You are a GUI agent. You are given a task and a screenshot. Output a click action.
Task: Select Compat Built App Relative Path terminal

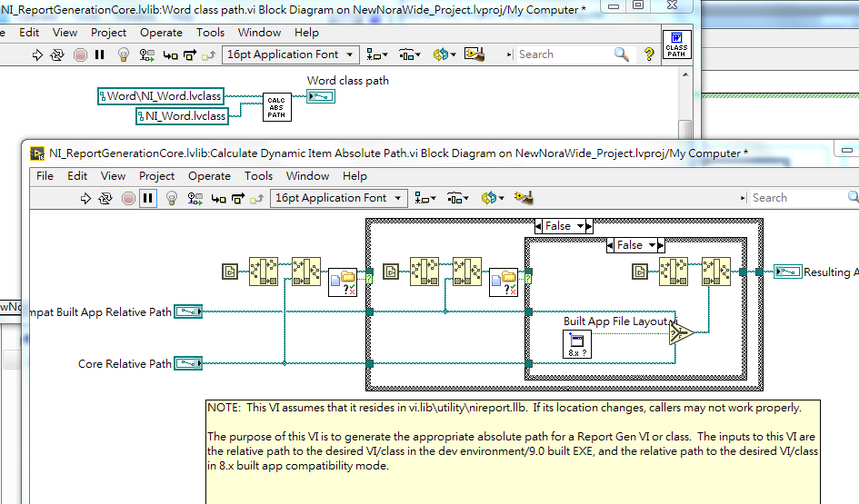point(188,311)
